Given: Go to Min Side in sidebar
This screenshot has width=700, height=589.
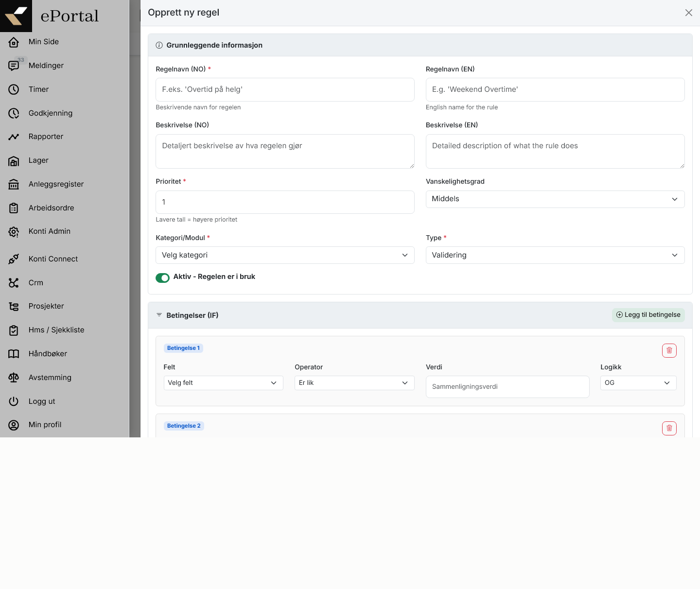Looking at the screenshot, I should (44, 42).
